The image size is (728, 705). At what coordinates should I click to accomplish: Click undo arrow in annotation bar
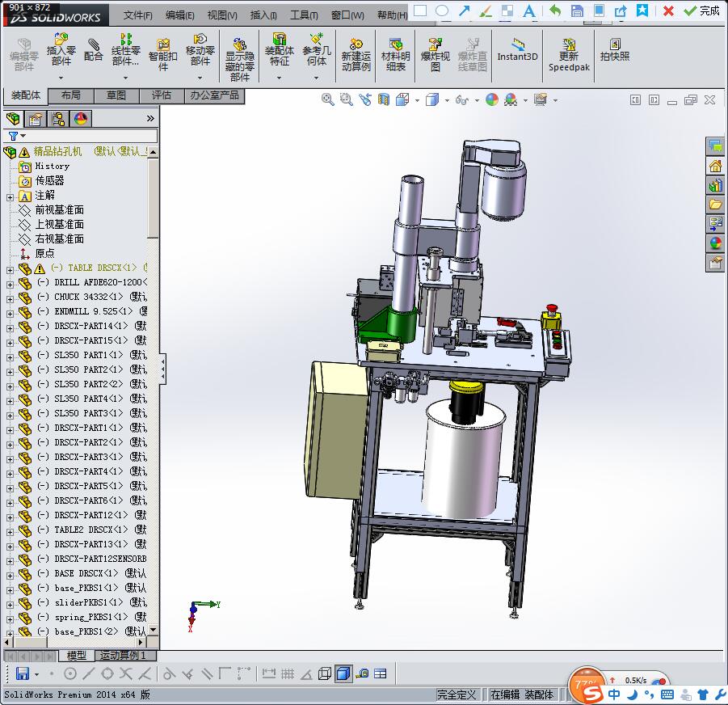click(x=555, y=11)
